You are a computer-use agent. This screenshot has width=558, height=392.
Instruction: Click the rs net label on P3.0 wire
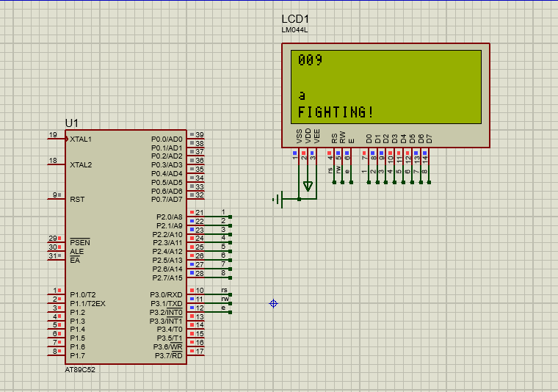tap(224, 290)
